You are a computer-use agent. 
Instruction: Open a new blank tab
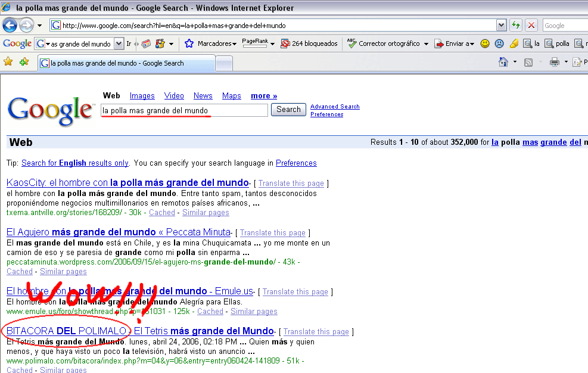224,63
